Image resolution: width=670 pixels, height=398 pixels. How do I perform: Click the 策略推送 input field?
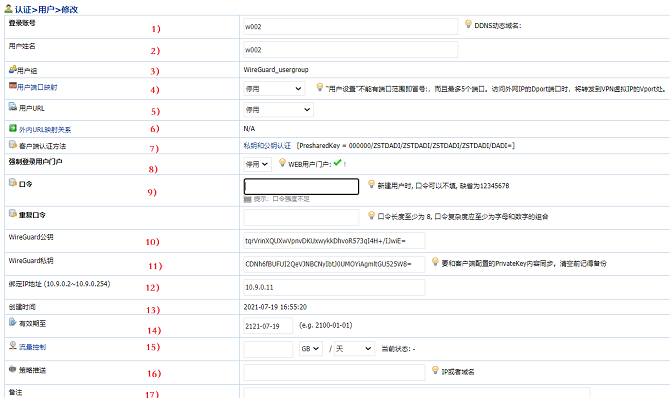334,372
